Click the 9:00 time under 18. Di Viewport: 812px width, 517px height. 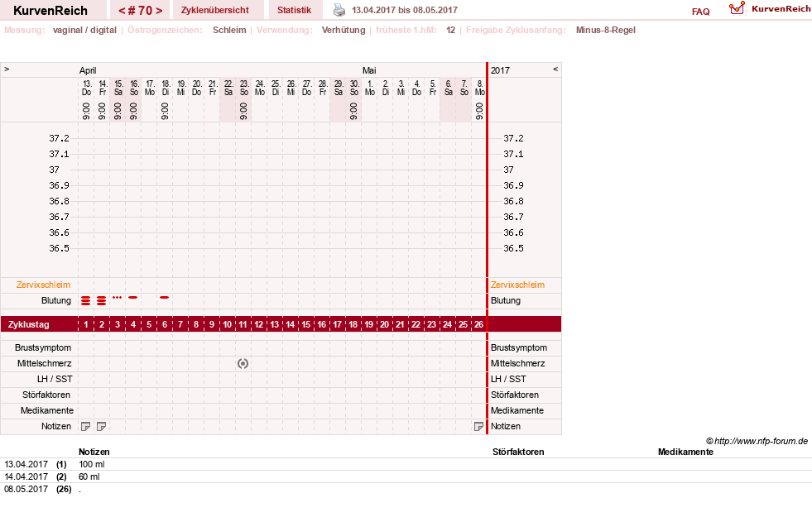coord(165,111)
